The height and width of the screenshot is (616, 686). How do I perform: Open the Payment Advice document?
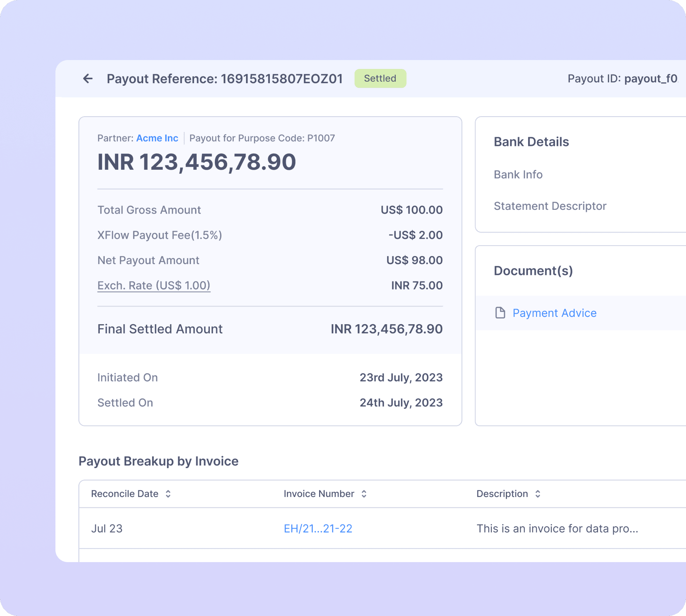(x=554, y=313)
